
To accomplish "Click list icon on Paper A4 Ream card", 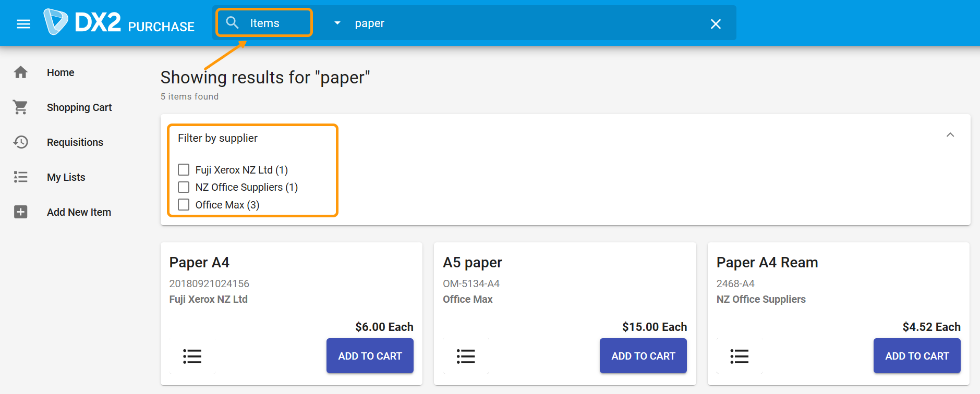I will 739,356.
